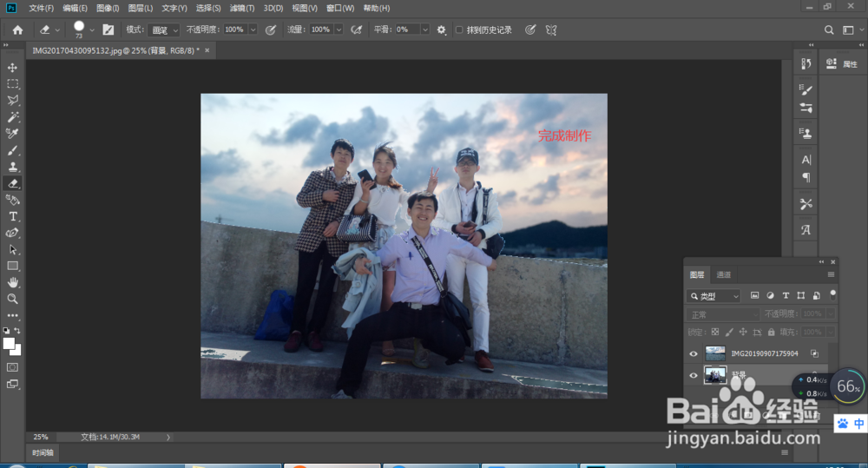Open smoothing options gear
This screenshot has height=468, width=868.
pos(441,30)
